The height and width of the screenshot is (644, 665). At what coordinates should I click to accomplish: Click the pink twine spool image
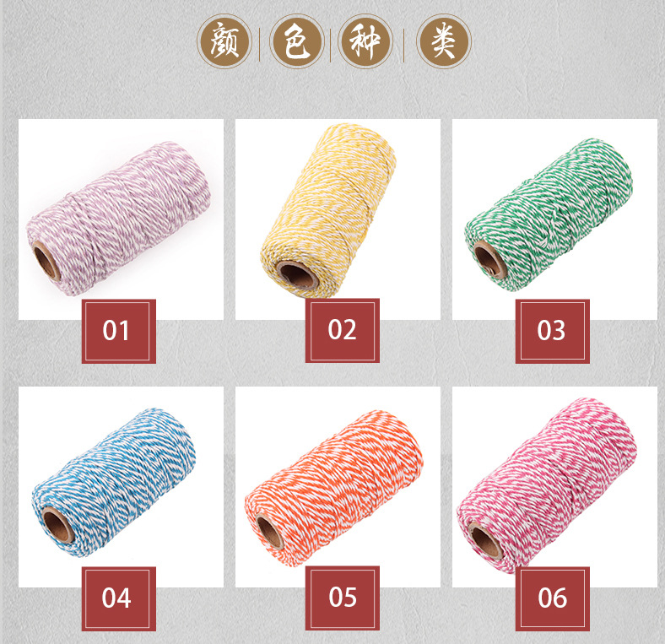(x=547, y=485)
